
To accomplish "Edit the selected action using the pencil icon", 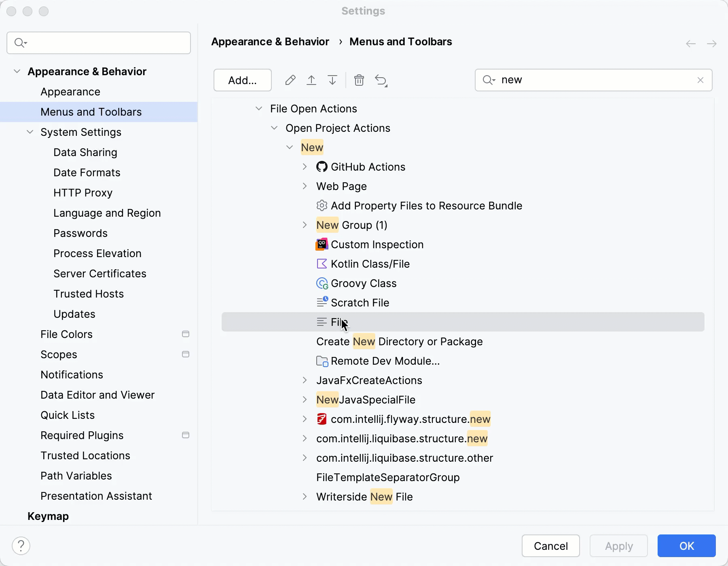I will pos(290,80).
